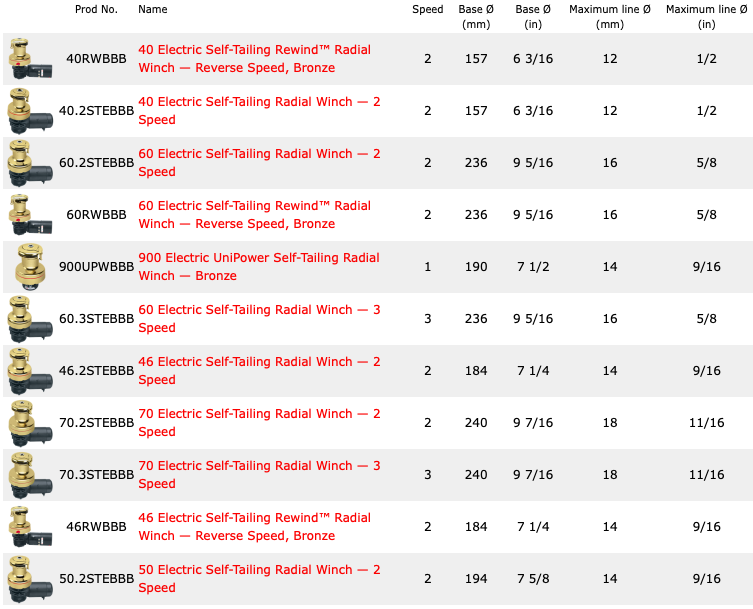This screenshot has width=753, height=609.
Task: Open 60 Electric Self-Tailing Radial Winch 2 Speed link
Action: (259, 163)
